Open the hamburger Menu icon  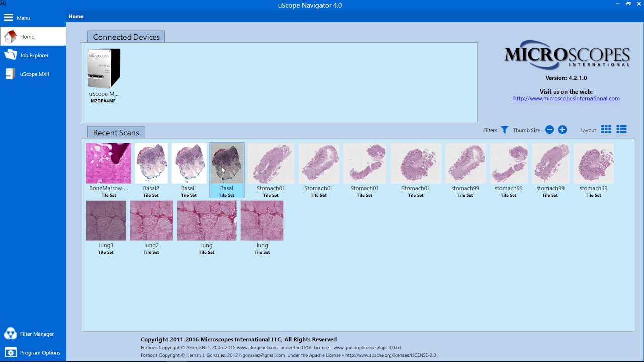click(8, 18)
